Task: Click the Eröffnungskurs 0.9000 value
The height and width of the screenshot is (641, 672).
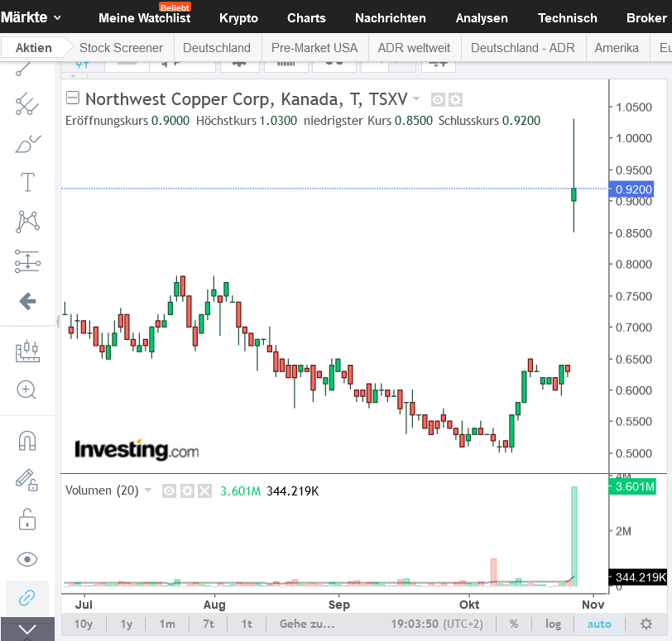Action: [170, 120]
